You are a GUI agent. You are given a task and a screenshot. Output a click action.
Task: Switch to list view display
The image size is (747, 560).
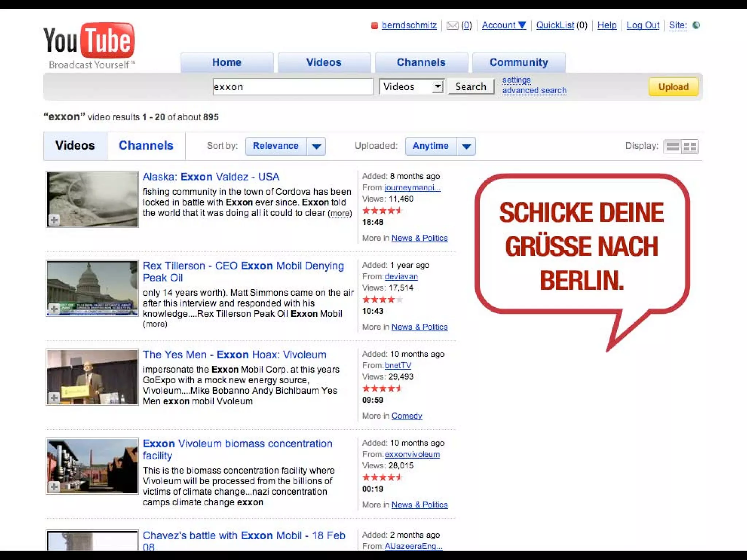(x=672, y=147)
